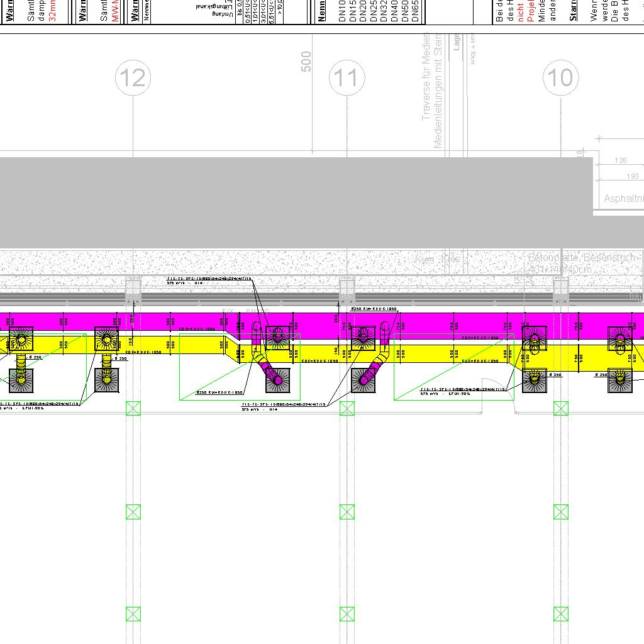Select lower diffuser fed by magenta elbow left of axis 11
This screenshot has height=644, width=644.
[278, 380]
